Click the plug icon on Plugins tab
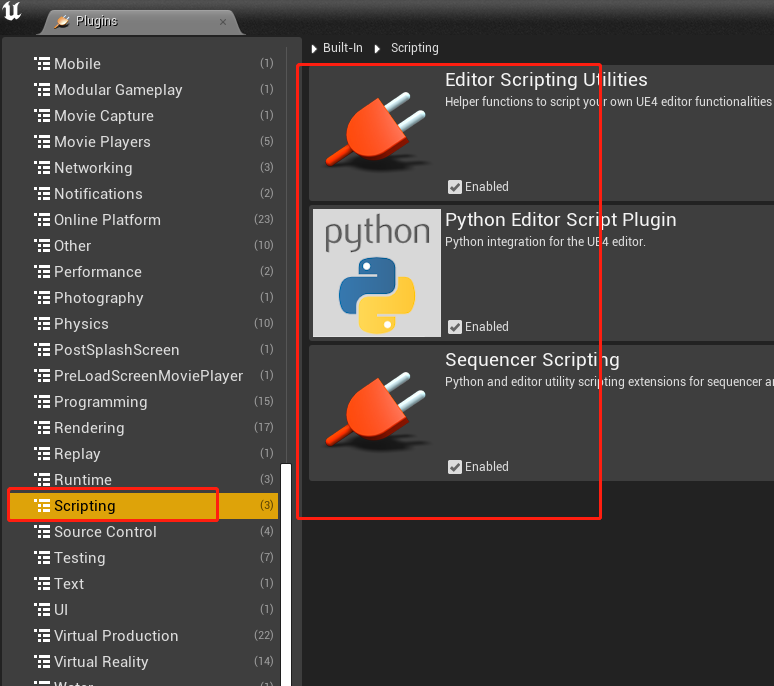The image size is (774, 686). (x=62, y=21)
